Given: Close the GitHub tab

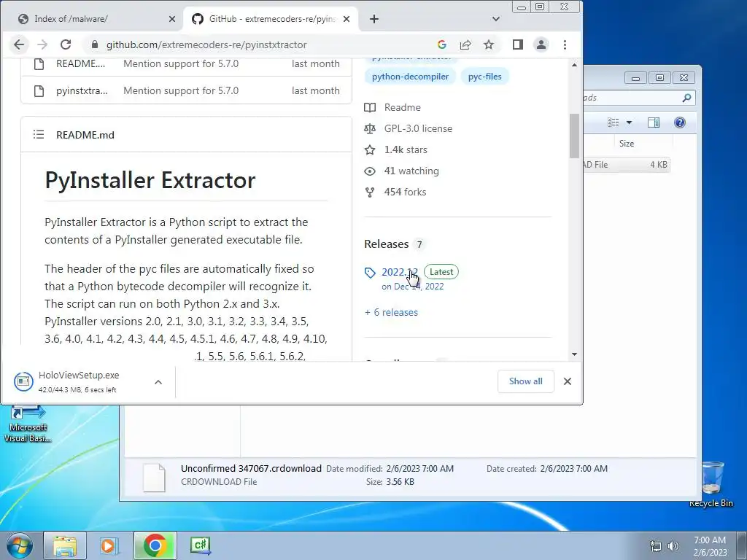Looking at the screenshot, I should coord(347,19).
